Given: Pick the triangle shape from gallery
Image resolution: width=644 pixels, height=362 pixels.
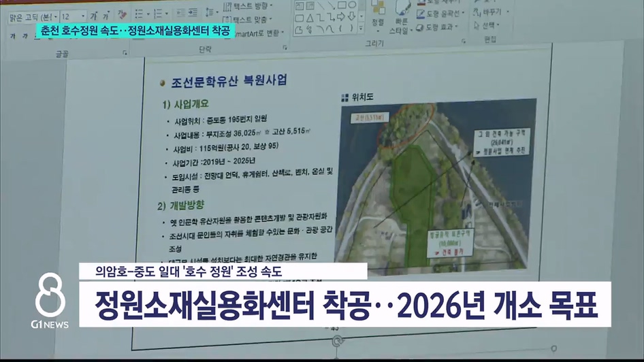Looking at the screenshot, I should (x=310, y=16).
